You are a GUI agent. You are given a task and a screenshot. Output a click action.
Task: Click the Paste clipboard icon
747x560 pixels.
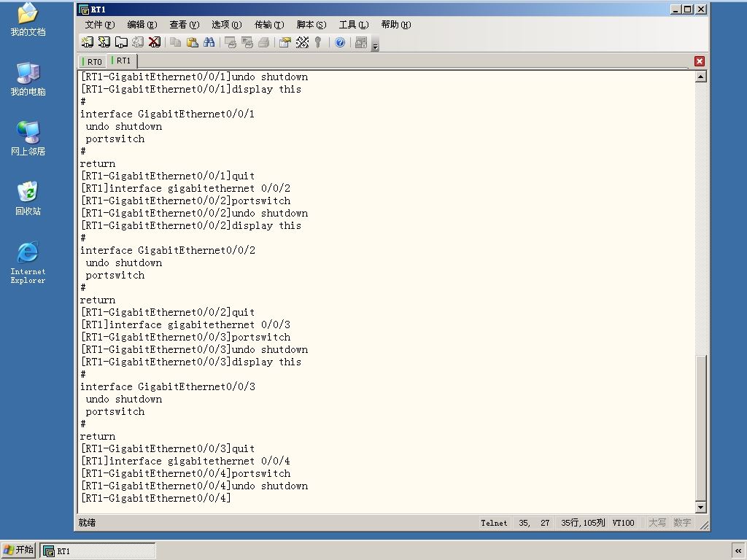point(193,42)
